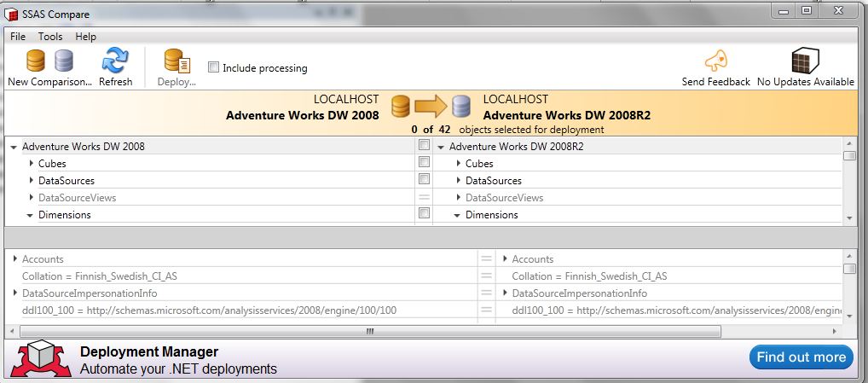Screen dimensions: 868x383
Task: Select the Dimensions label in source tree
Action: tap(65, 215)
